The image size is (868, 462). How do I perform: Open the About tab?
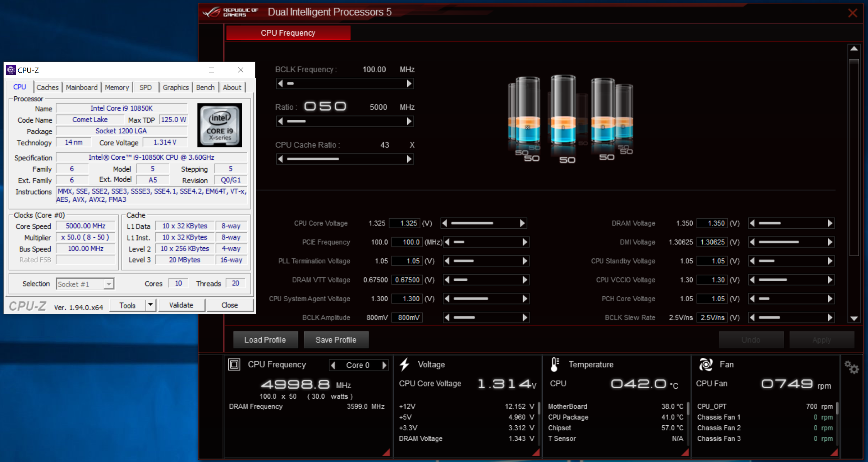(x=232, y=87)
